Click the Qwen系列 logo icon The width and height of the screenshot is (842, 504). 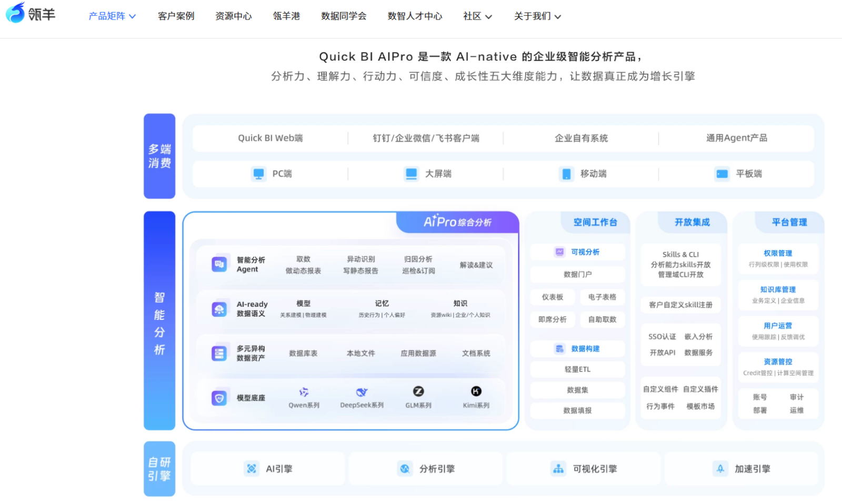(304, 392)
